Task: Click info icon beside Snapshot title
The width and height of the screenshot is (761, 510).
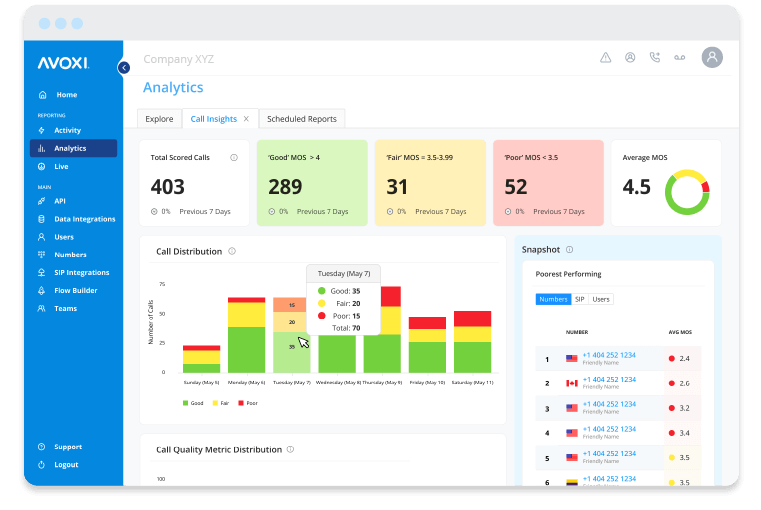Action: (x=570, y=250)
